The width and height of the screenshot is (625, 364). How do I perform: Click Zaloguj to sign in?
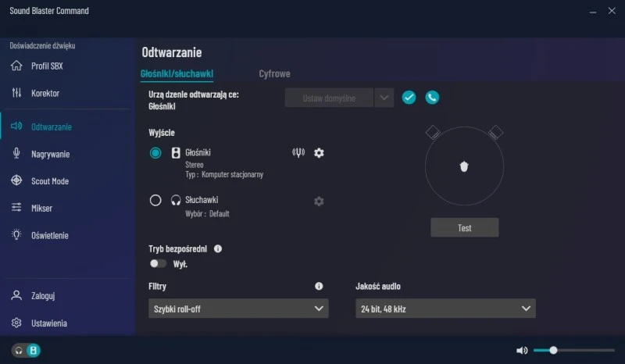point(43,296)
